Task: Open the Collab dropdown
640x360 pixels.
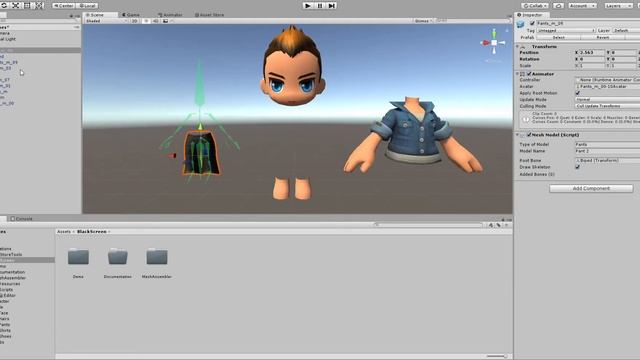Action: click(x=536, y=6)
